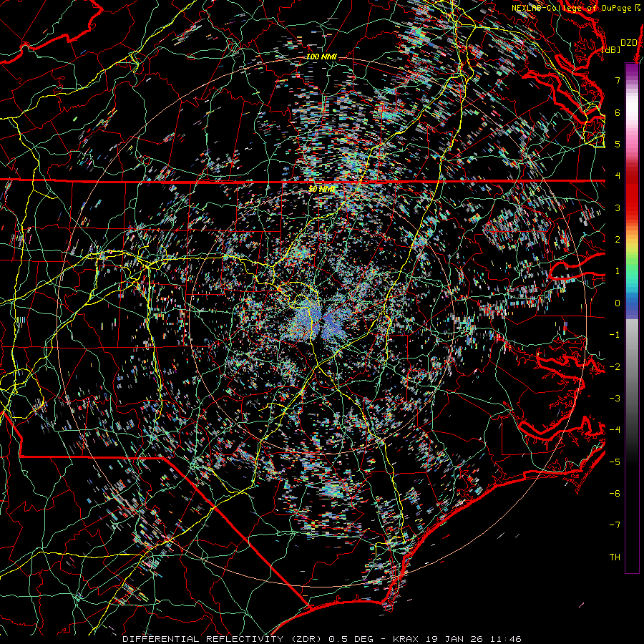The width and height of the screenshot is (644, 644).
Task: Click the TH threshold label on the scale
Action: pos(615,557)
